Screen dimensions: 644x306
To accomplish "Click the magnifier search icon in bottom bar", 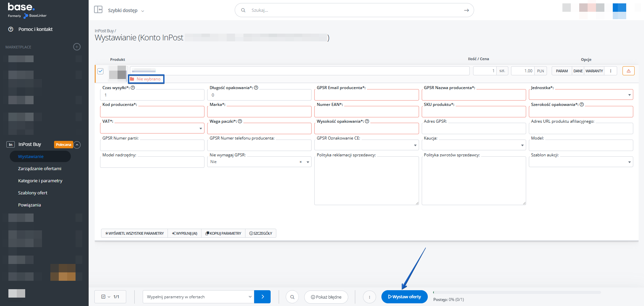I will click(x=292, y=297).
